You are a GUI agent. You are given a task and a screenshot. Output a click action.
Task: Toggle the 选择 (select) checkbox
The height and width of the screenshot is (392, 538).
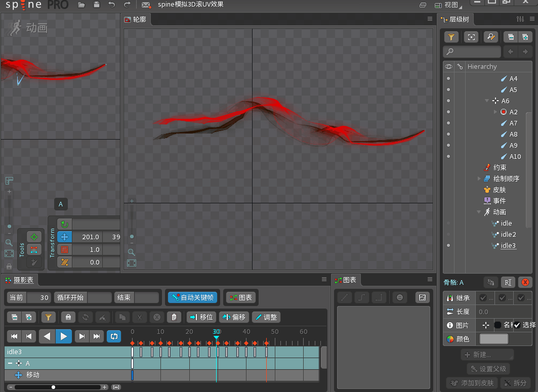pyautogui.click(x=517, y=325)
